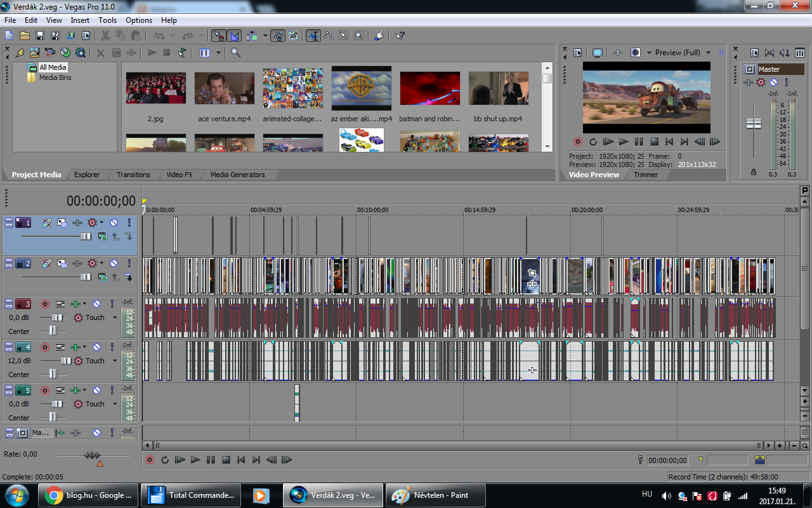Stop playback in video preview
Viewport: 812px width, 508px height.
[654, 142]
